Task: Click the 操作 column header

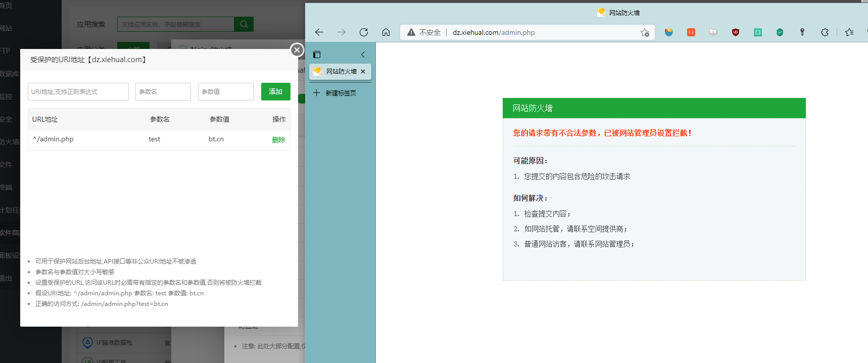Action: coord(279,119)
